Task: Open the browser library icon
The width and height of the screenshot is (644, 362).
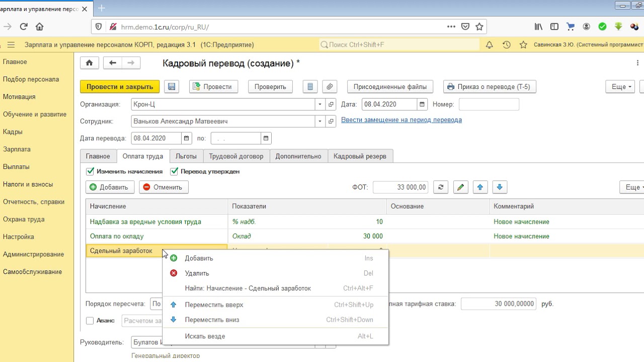Action: pos(538,27)
